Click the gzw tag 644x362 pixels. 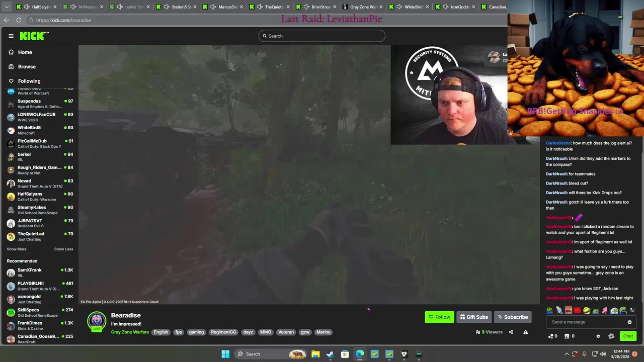click(x=305, y=332)
